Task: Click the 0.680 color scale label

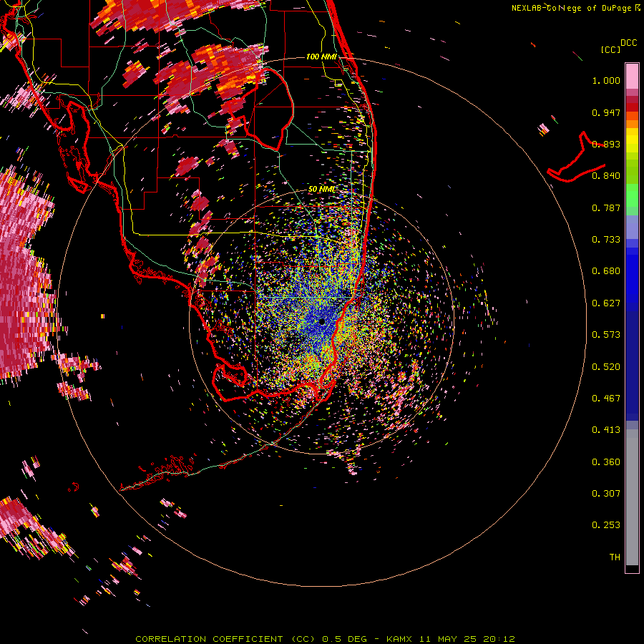Action: pyautogui.click(x=606, y=271)
